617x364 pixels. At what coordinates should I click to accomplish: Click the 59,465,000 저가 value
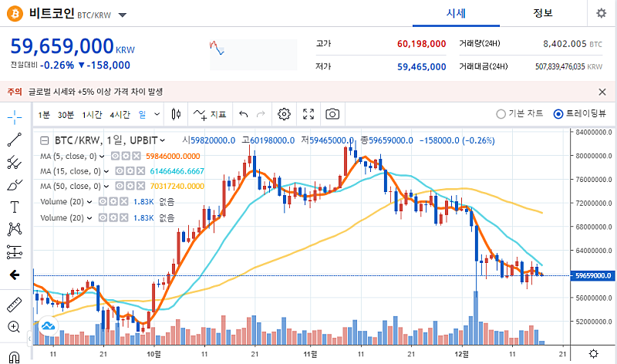pos(421,67)
